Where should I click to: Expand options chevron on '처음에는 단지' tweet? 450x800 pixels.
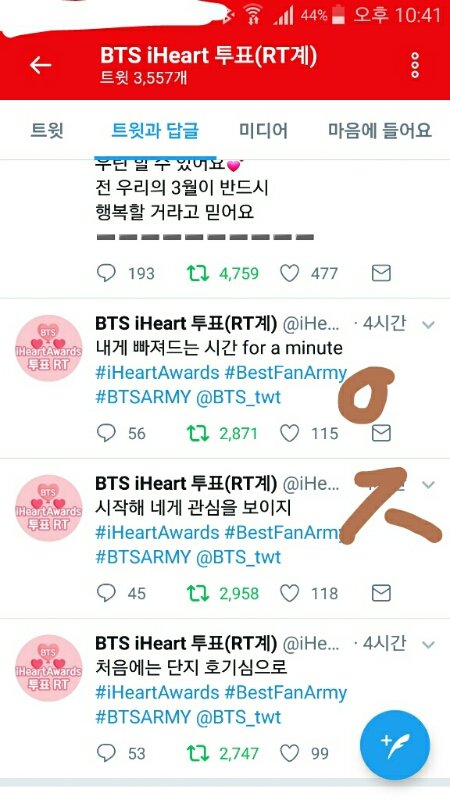point(429,644)
